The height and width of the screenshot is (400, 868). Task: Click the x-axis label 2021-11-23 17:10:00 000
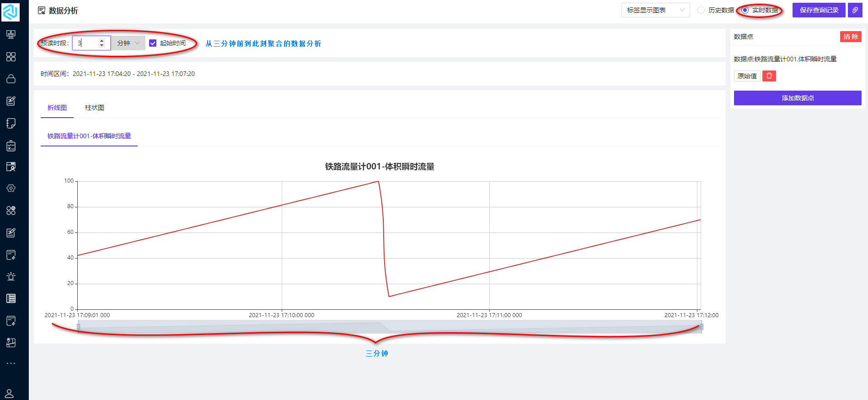click(282, 315)
